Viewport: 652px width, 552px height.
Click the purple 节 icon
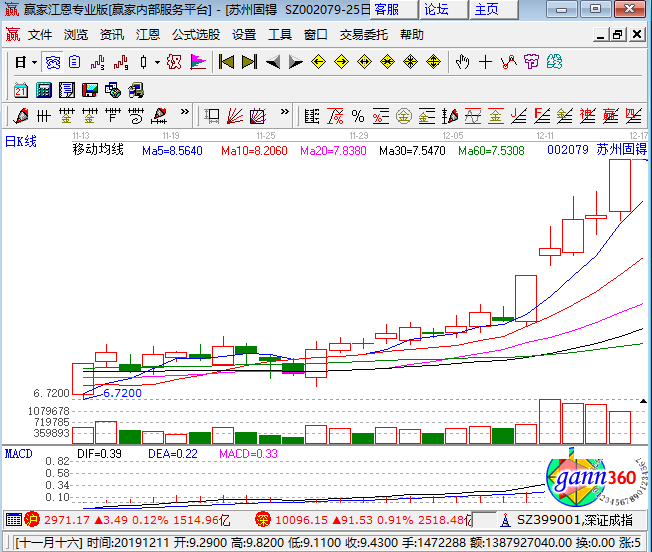(531, 62)
